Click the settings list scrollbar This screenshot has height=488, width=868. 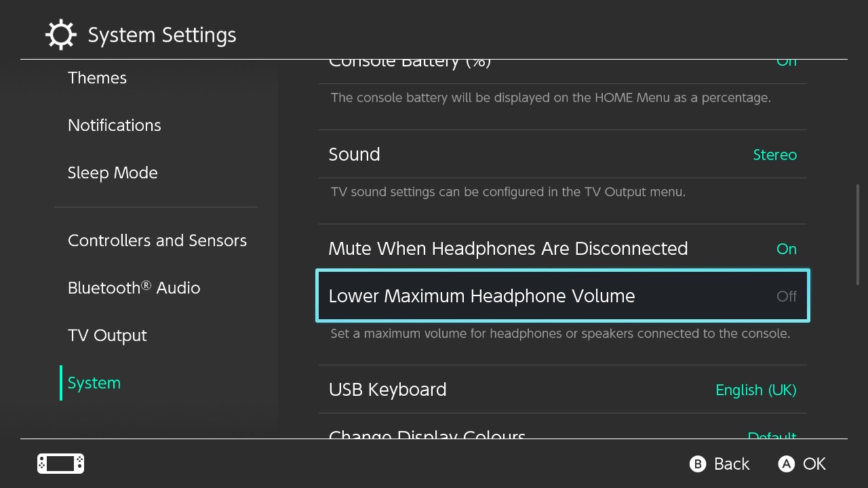(x=858, y=235)
